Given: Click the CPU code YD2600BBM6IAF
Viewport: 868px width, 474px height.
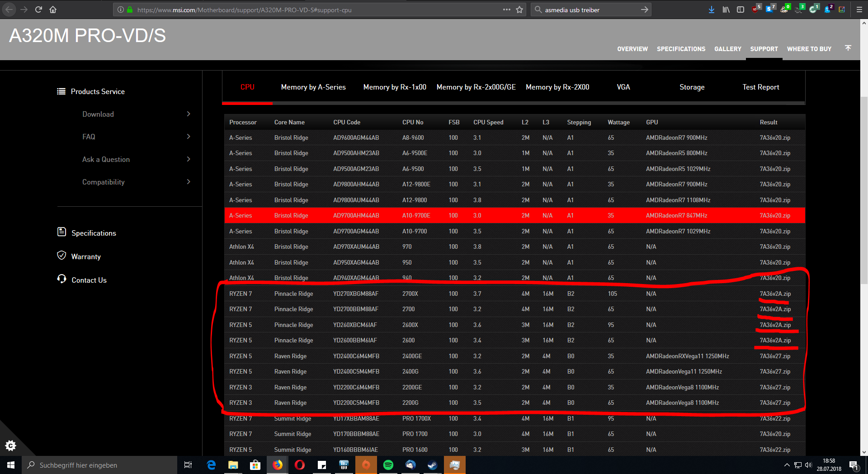Looking at the screenshot, I should click(x=355, y=340).
